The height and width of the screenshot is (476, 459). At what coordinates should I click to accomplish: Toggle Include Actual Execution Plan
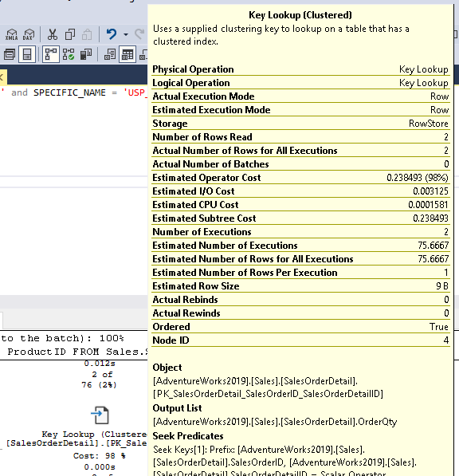(x=51, y=55)
